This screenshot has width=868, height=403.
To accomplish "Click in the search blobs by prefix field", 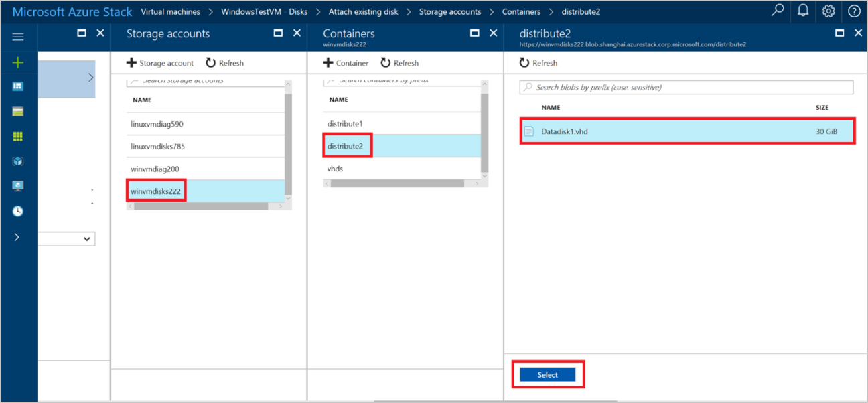I will click(x=686, y=87).
